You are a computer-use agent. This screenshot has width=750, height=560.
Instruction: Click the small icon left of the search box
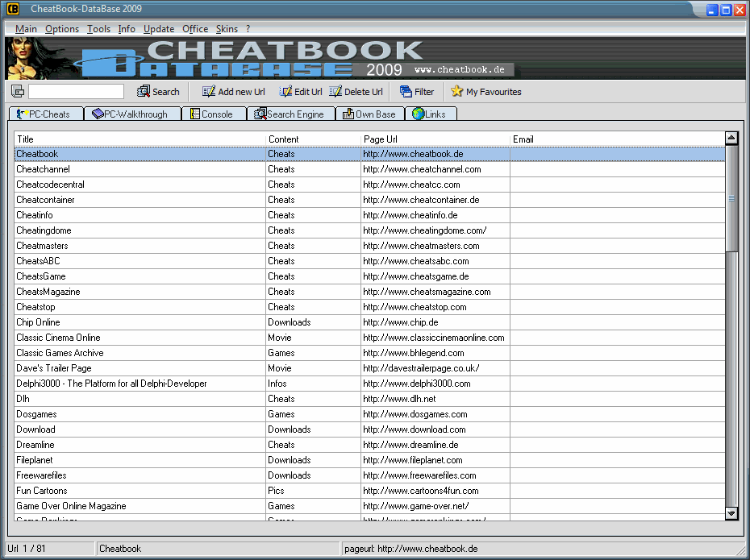pos(17,91)
